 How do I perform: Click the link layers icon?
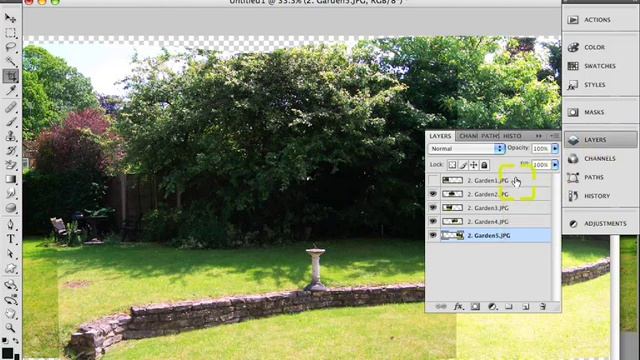pyautogui.click(x=441, y=307)
